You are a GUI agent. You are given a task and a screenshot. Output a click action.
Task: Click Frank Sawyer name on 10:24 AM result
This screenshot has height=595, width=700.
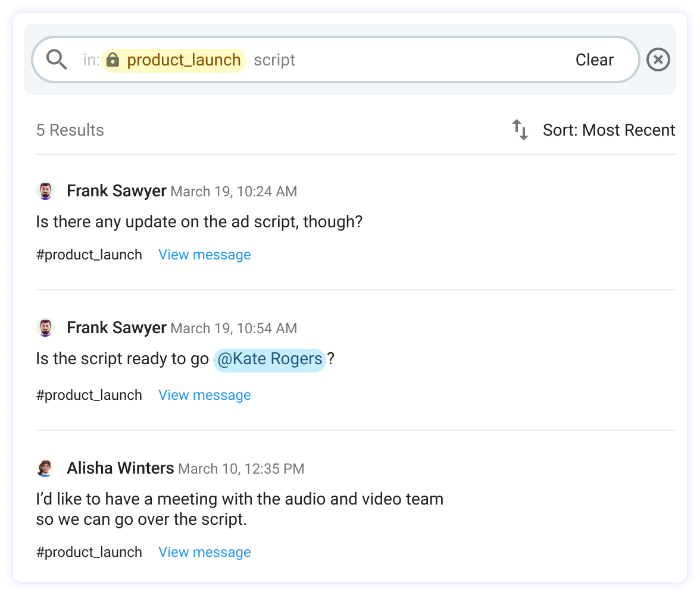tap(117, 190)
